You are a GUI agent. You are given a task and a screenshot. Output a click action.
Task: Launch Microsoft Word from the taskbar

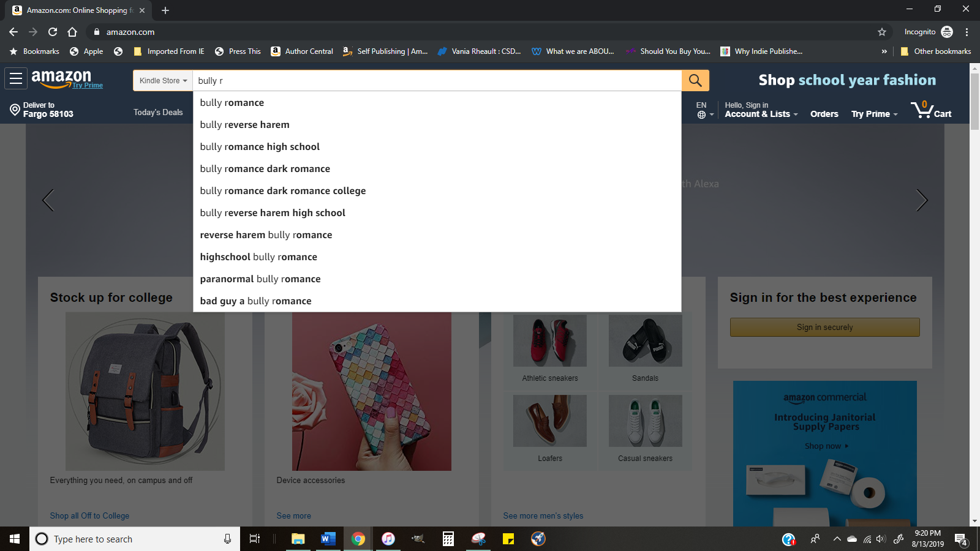pos(328,539)
